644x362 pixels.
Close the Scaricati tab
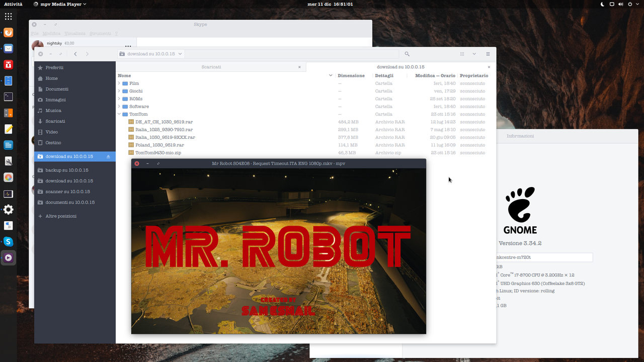[299, 67]
